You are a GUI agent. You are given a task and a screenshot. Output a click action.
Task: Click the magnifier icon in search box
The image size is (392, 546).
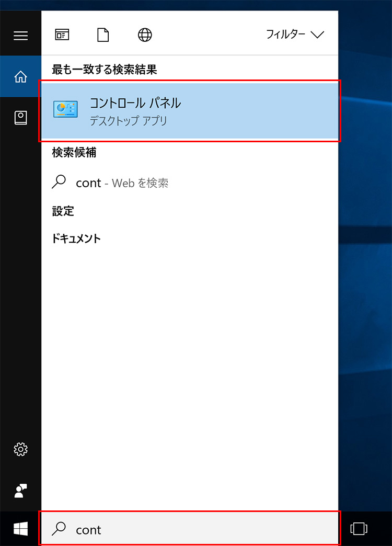[60, 529]
